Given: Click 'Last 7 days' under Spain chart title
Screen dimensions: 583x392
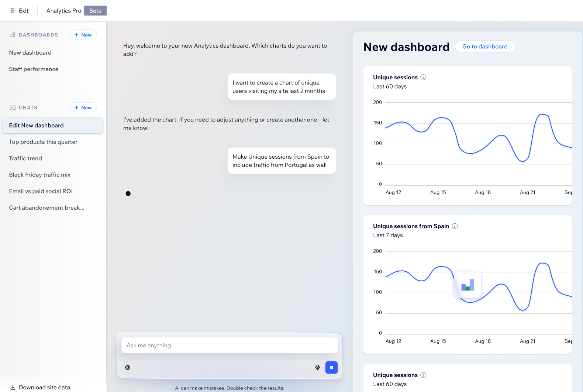Looking at the screenshot, I should 388,235.
